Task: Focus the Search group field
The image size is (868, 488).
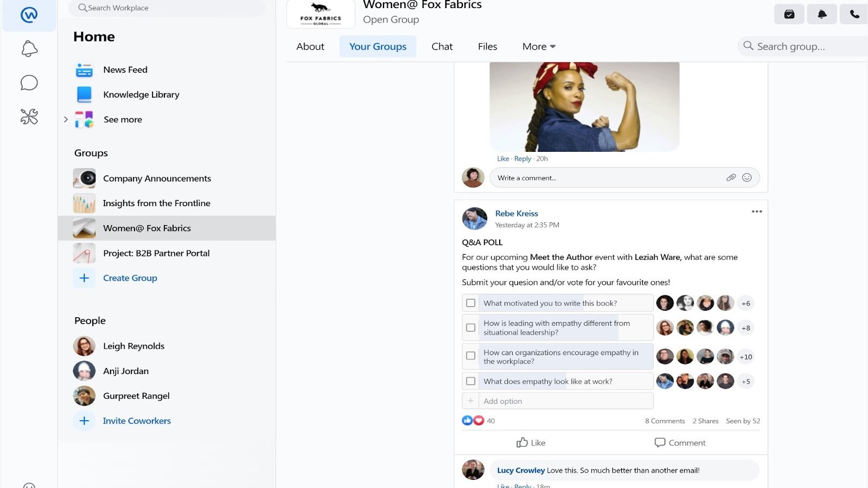Action: click(x=803, y=47)
